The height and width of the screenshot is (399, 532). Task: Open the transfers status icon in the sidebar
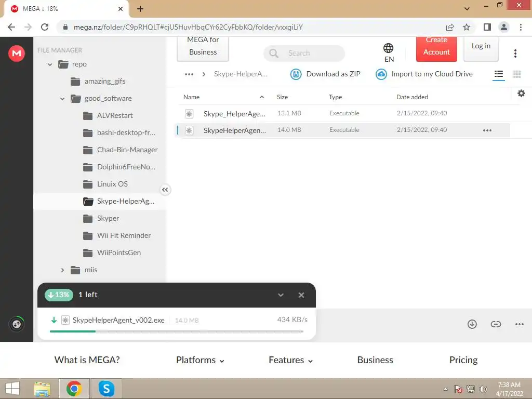click(16, 324)
